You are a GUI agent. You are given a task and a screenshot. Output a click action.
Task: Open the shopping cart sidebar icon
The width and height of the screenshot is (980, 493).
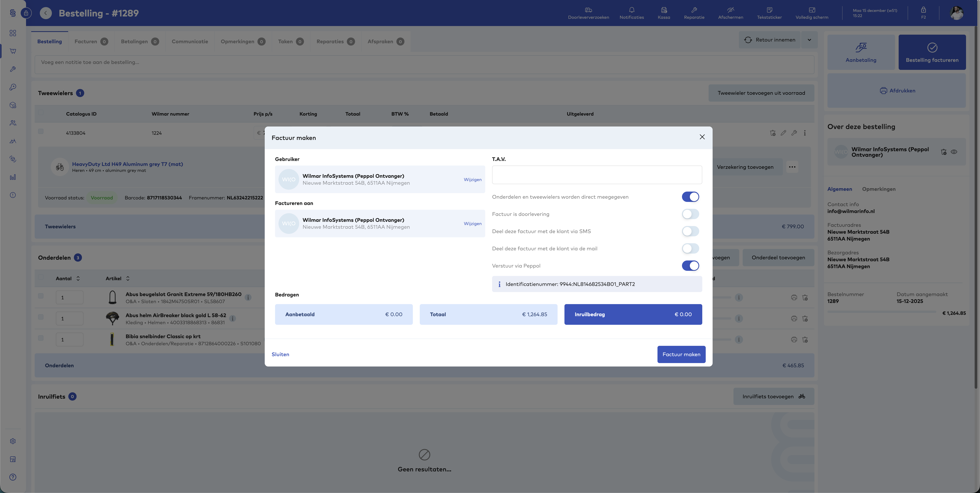click(x=13, y=51)
